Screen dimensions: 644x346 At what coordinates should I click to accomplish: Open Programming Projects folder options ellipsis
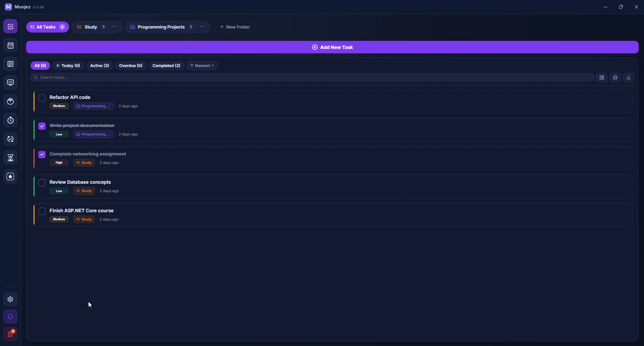pos(202,27)
